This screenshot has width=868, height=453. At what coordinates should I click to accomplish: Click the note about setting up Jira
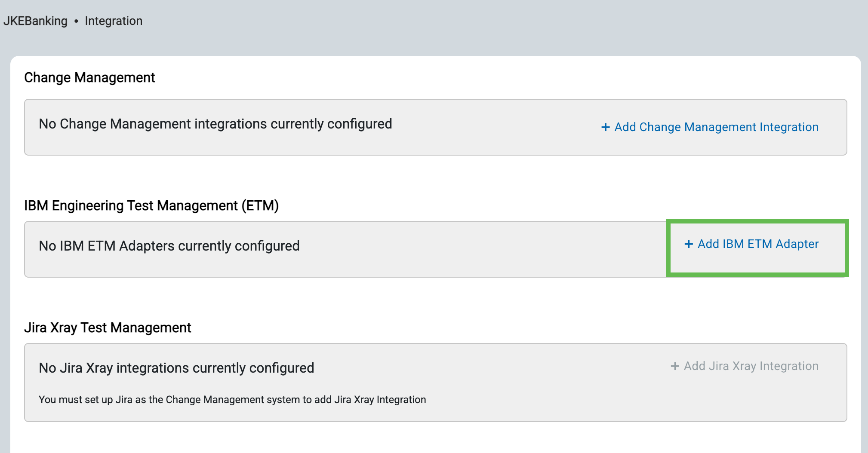(x=232, y=400)
